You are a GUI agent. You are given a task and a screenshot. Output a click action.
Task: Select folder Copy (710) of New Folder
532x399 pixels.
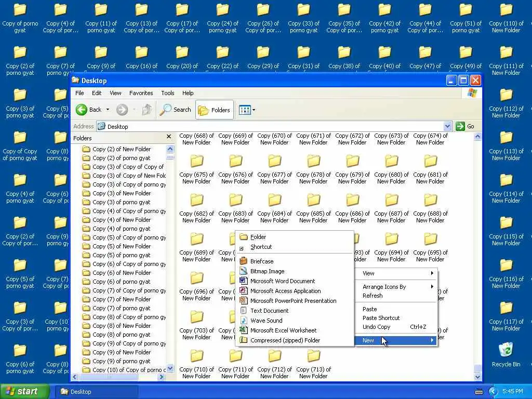pyautogui.click(x=196, y=364)
